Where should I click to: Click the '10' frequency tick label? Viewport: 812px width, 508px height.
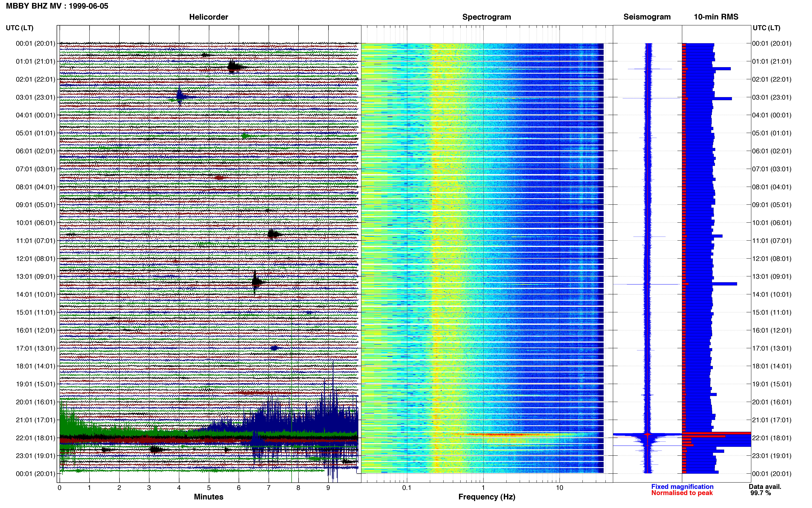559,488
